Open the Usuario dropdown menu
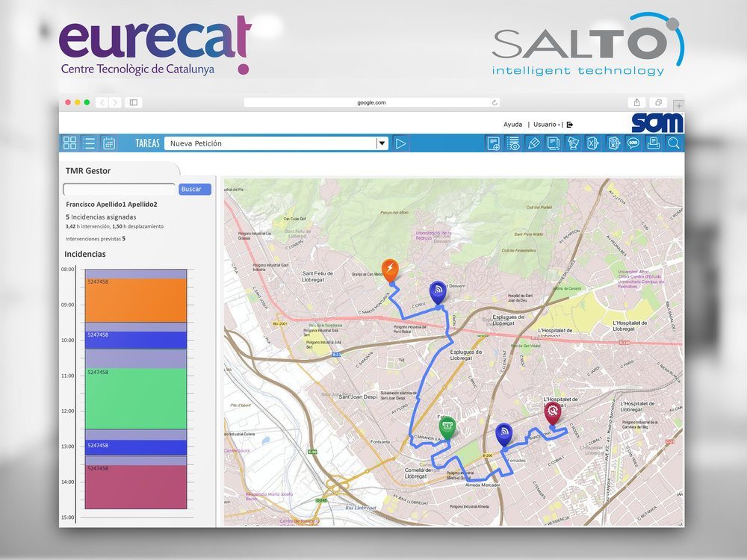 click(x=546, y=125)
